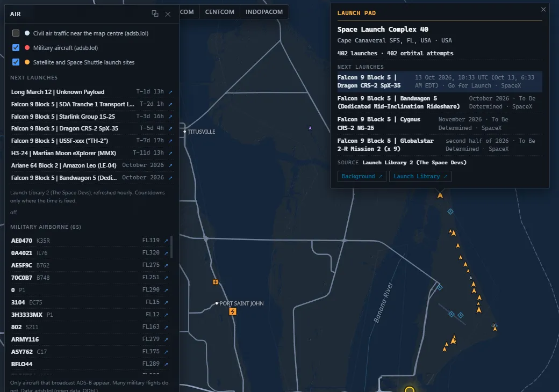Open Long March 12 launch external link arrow
The height and width of the screenshot is (392, 559).
point(170,92)
